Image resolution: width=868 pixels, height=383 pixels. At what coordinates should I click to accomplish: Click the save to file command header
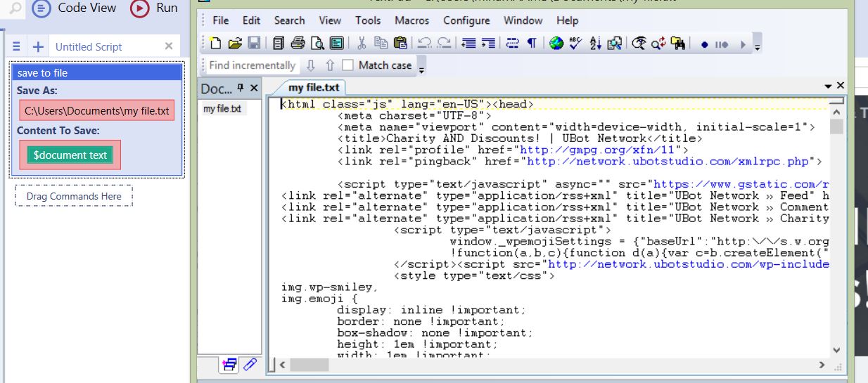coord(97,72)
